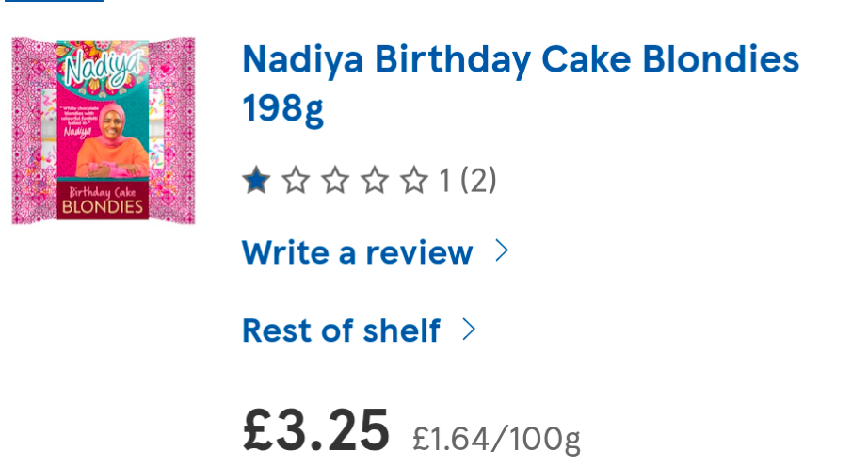Viewport: 868px width, 467px height.
Task: Open the Write a review link
Action: click(x=357, y=252)
